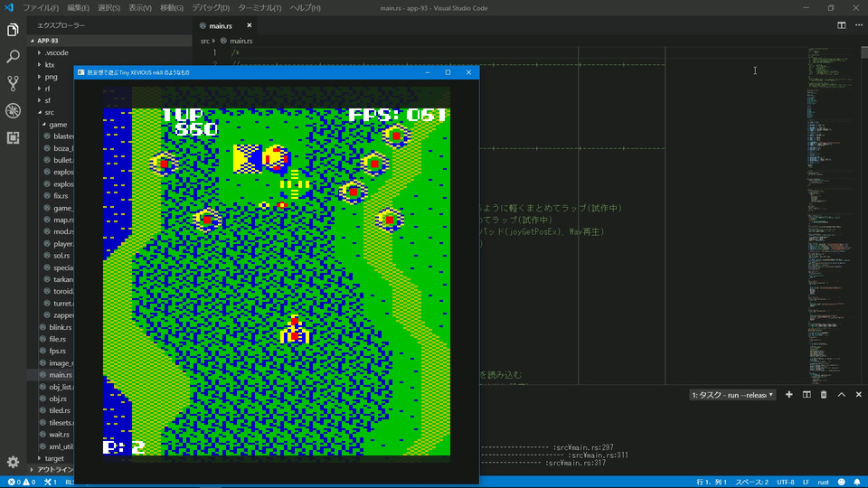This screenshot has height=488, width=868.
Task: Change language mode via rust
Action: click(x=823, y=482)
